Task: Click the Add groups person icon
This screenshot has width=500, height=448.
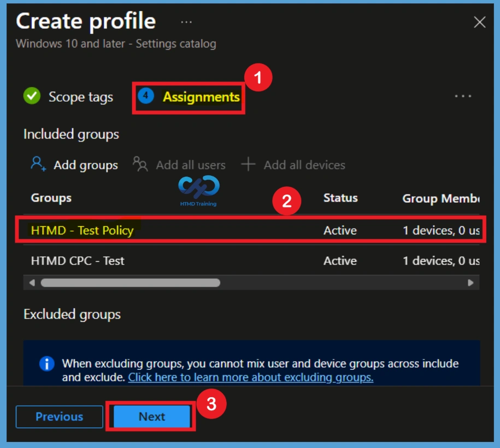Action: (x=38, y=164)
